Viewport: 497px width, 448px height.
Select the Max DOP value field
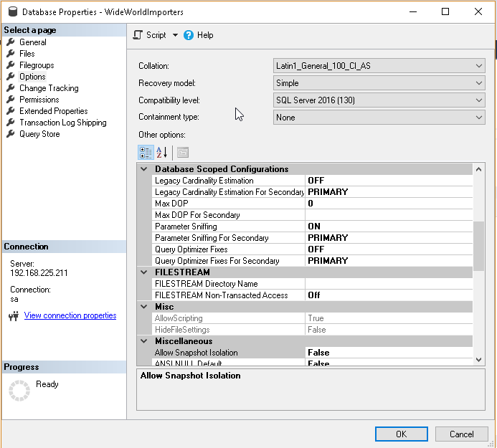[388, 204]
